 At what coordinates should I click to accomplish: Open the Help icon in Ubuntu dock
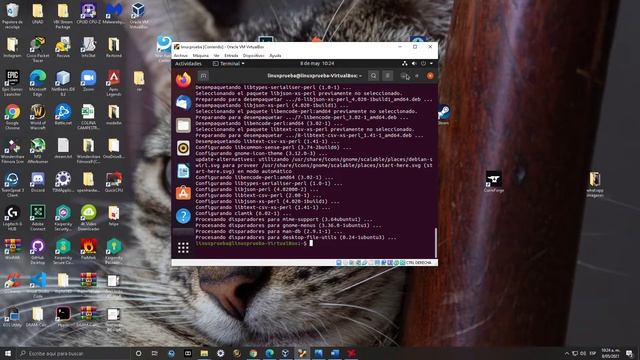pos(183,216)
